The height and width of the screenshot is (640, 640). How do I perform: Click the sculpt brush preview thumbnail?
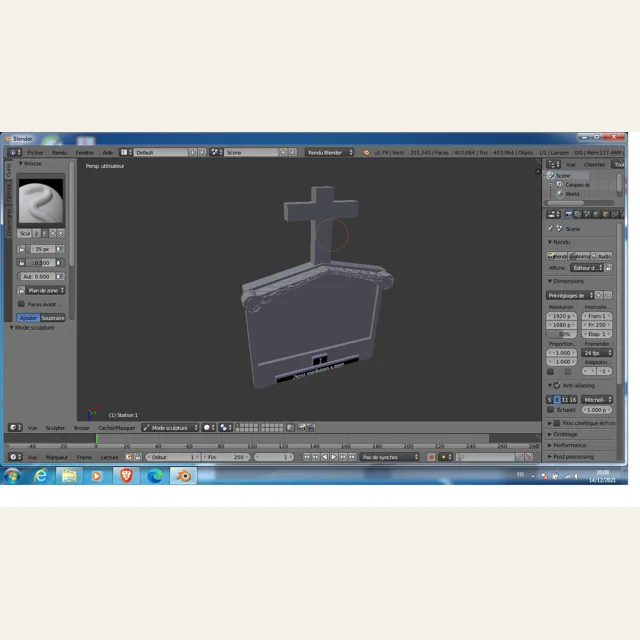pos(41,202)
